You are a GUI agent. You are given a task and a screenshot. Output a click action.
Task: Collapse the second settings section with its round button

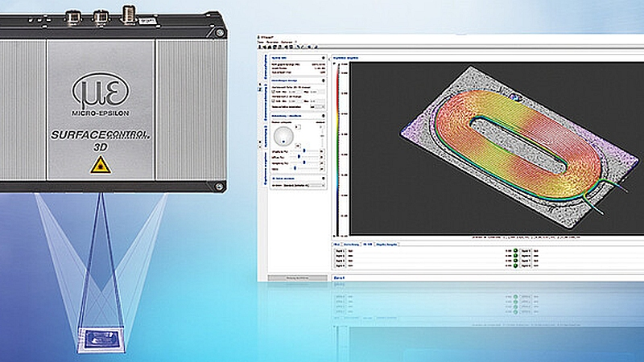click(324, 80)
